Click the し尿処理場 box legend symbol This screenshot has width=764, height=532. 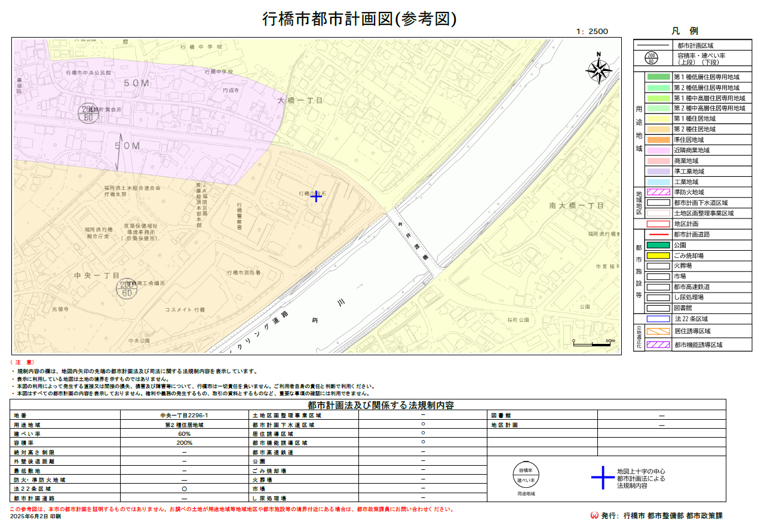click(658, 297)
